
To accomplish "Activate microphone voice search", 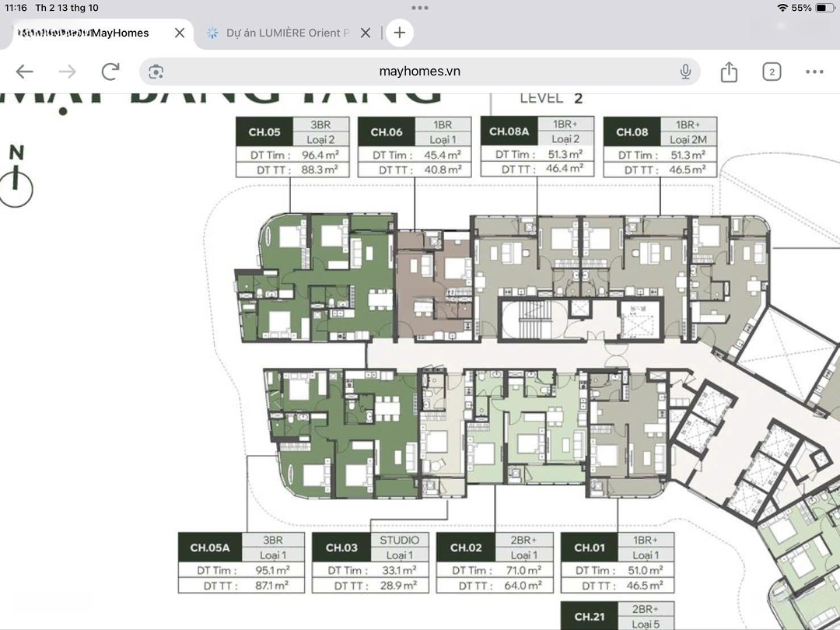I will pos(685,72).
